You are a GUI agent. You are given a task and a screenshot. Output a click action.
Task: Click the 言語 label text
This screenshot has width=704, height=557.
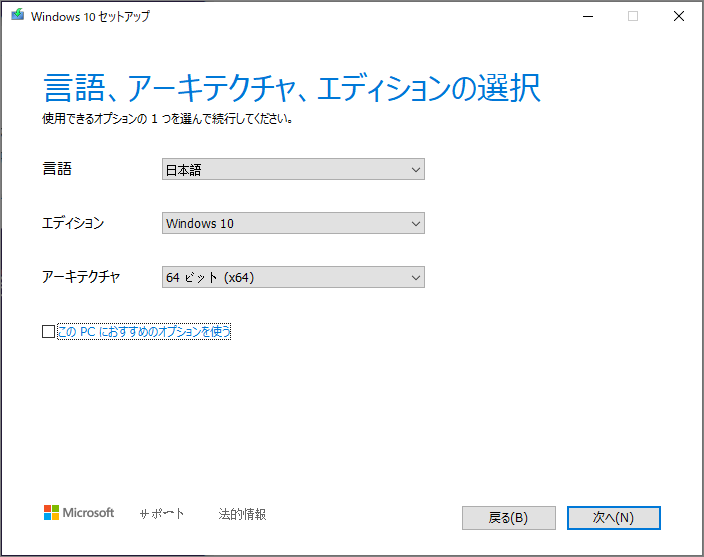pos(57,169)
